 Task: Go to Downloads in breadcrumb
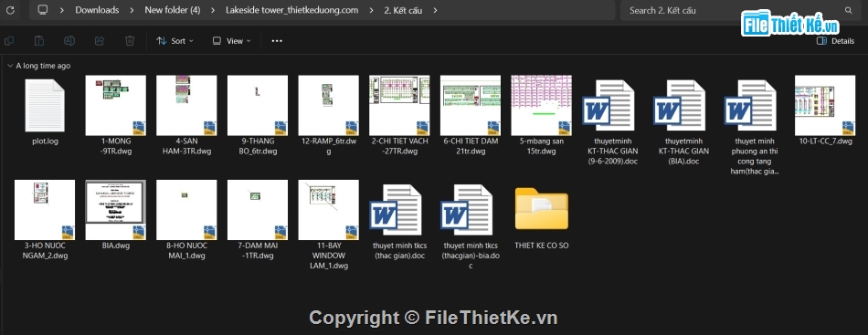tap(97, 10)
